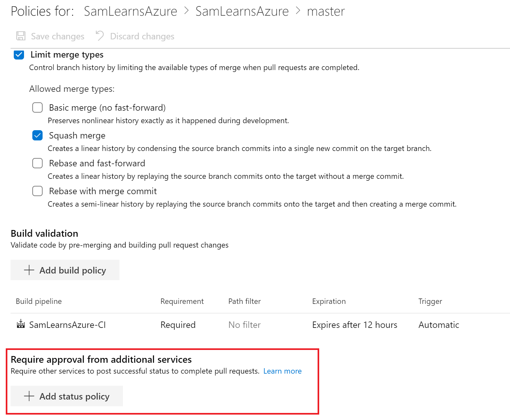Check Rebase and fast-forward option

coord(37,163)
